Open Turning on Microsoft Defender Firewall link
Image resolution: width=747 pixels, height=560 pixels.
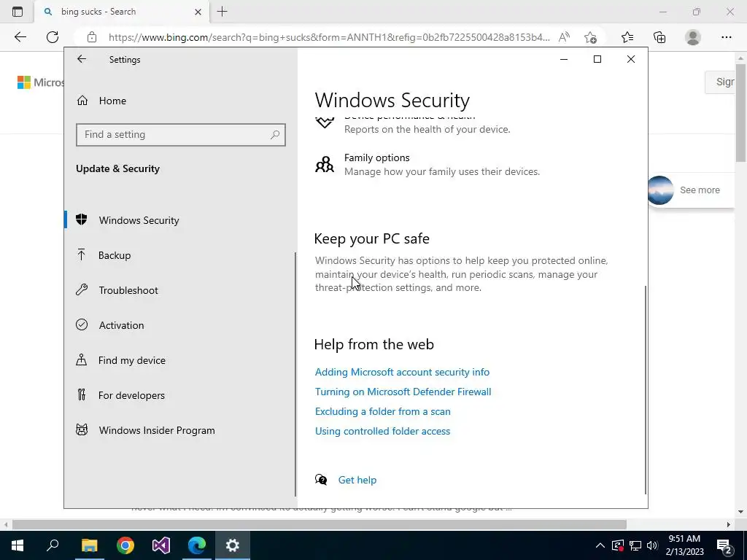403,392
